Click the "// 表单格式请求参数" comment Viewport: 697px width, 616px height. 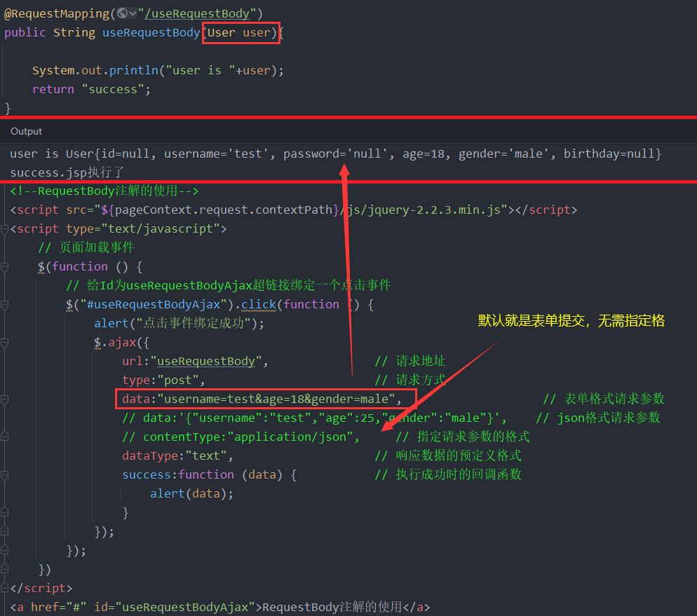point(604,399)
